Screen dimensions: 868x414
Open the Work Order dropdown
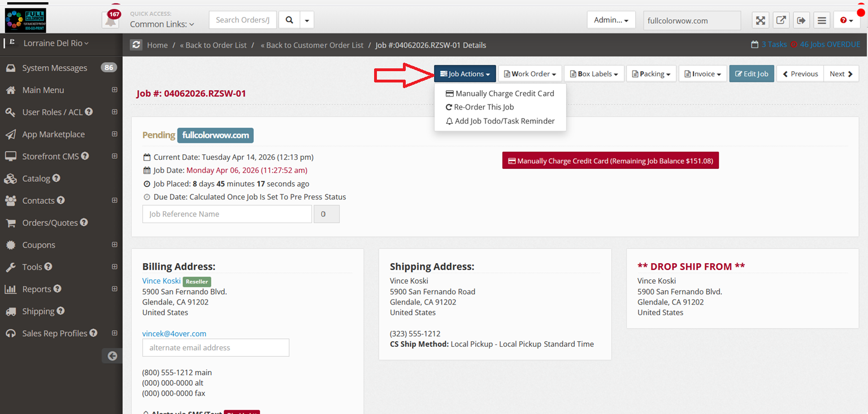click(x=530, y=74)
